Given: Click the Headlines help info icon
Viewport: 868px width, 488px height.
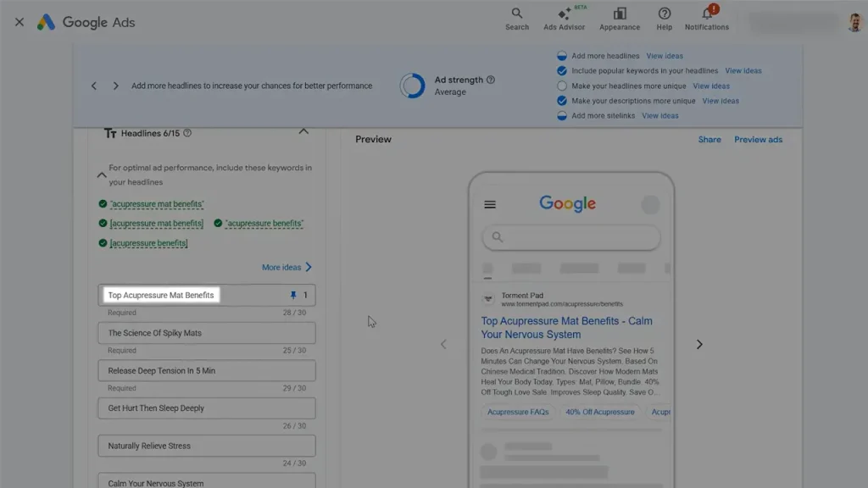Looking at the screenshot, I should point(187,133).
